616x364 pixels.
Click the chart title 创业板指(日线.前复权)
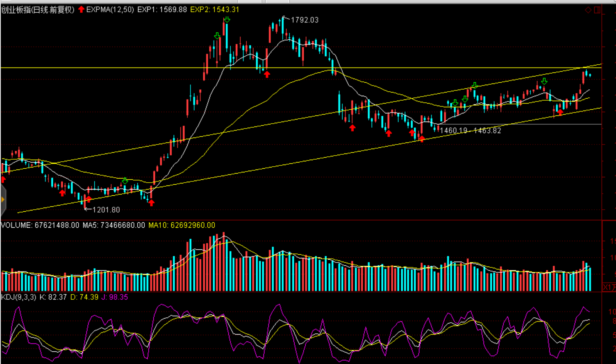click(38, 9)
